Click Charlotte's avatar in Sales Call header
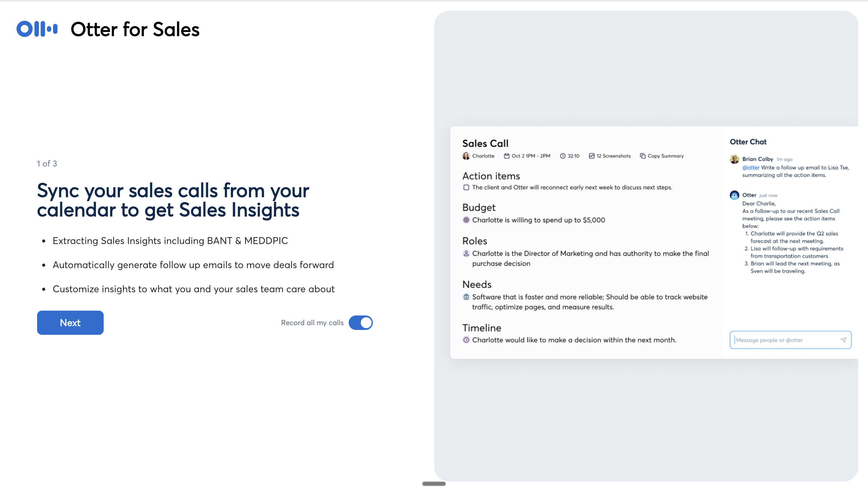 (466, 156)
